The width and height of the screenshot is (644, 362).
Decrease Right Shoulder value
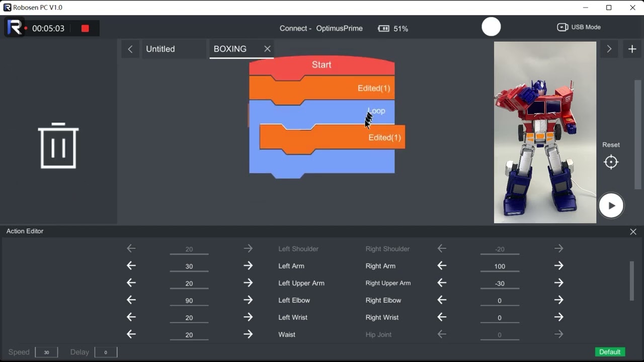tap(442, 249)
